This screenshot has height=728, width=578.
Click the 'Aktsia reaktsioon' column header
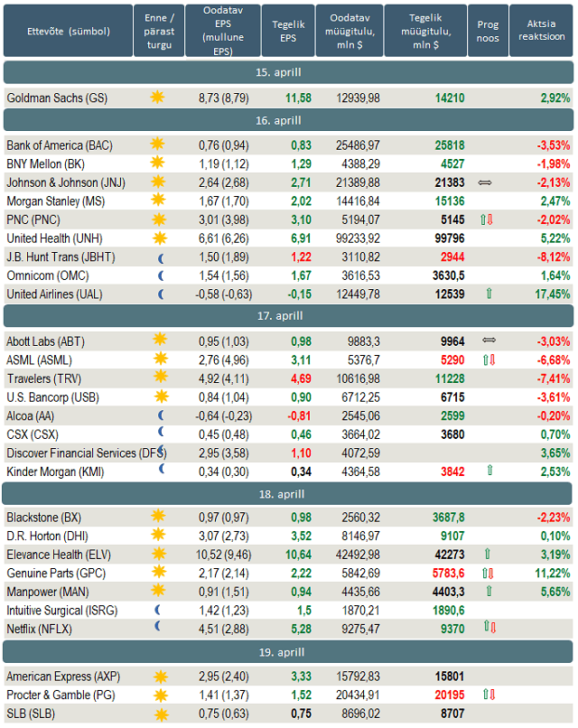[x=541, y=31]
